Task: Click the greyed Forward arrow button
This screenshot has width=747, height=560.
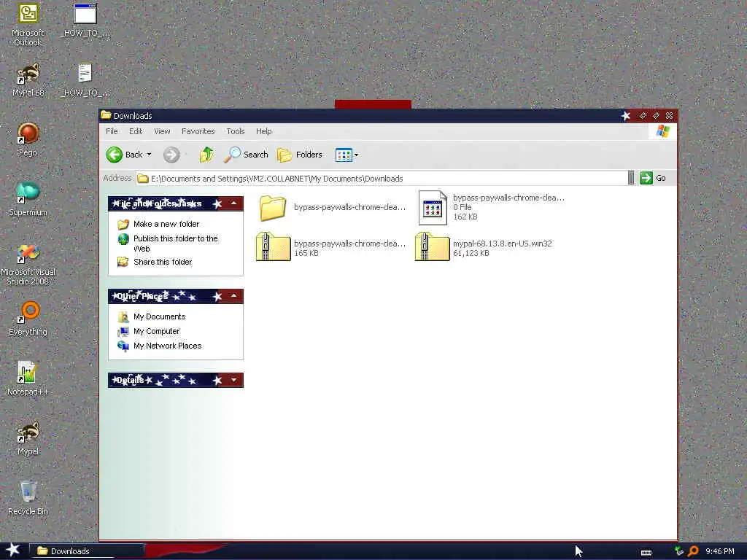Action: [x=171, y=155]
